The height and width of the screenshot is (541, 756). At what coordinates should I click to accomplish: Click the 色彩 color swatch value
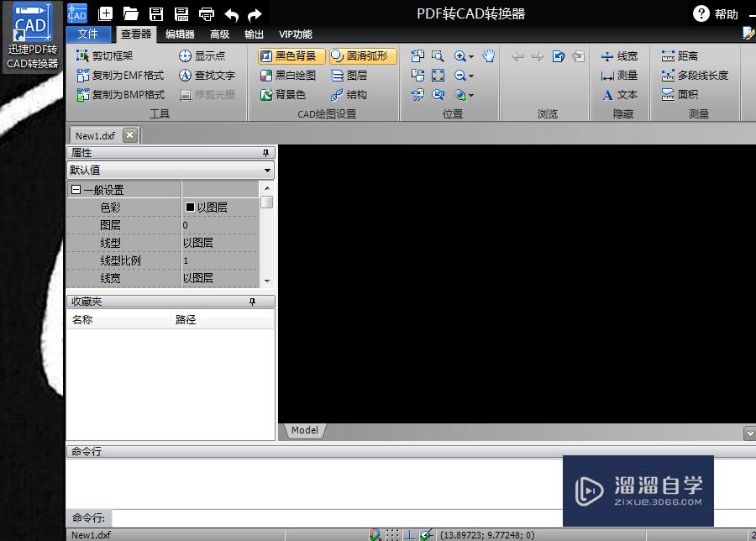(191, 207)
